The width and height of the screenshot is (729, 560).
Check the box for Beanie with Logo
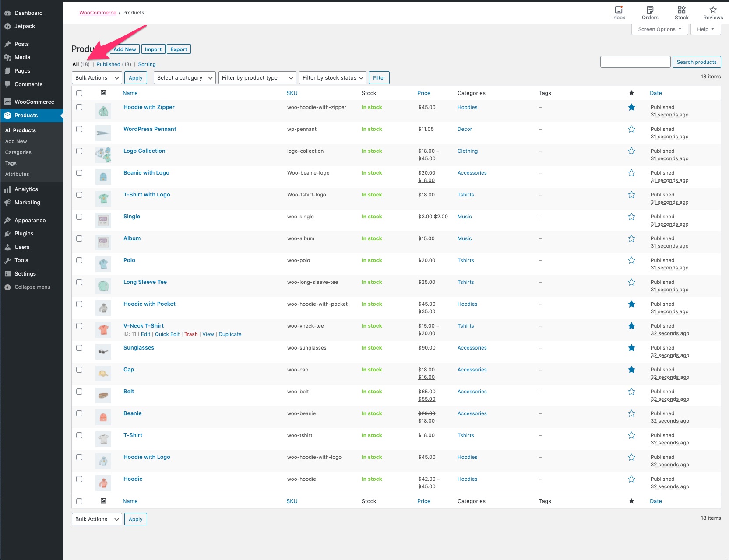coord(79,173)
